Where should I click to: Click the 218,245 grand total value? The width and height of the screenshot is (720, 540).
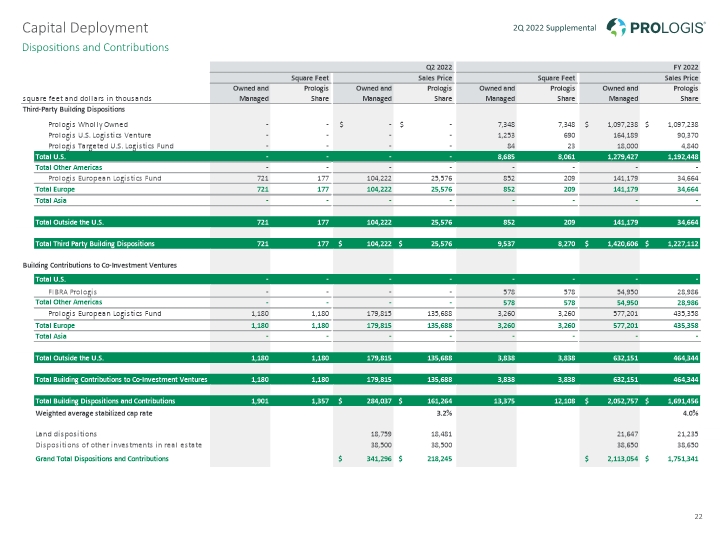tap(439, 459)
